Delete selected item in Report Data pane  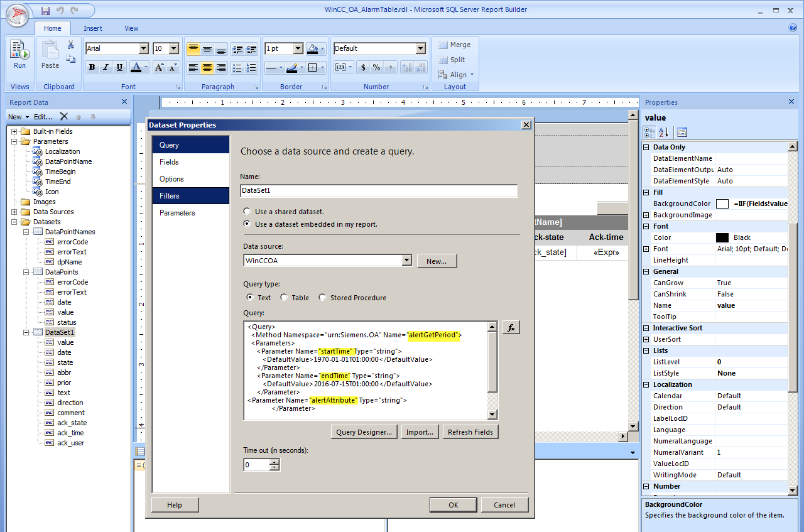(x=63, y=116)
